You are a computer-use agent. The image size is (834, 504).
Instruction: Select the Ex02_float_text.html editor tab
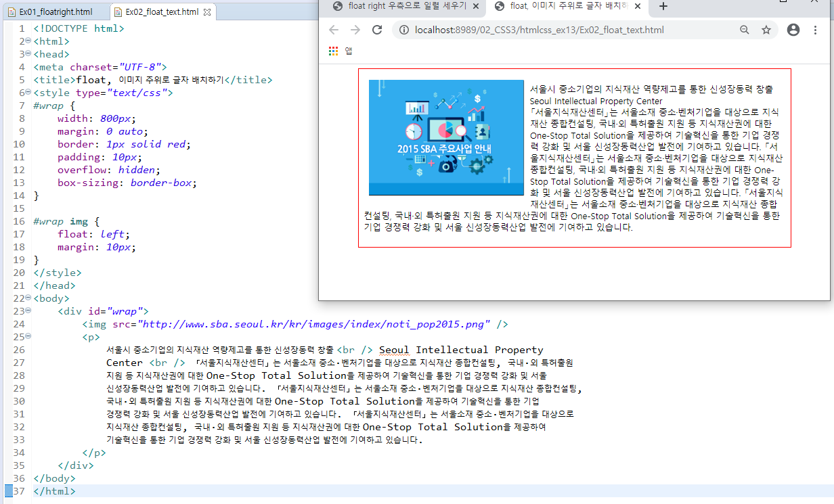[161, 12]
